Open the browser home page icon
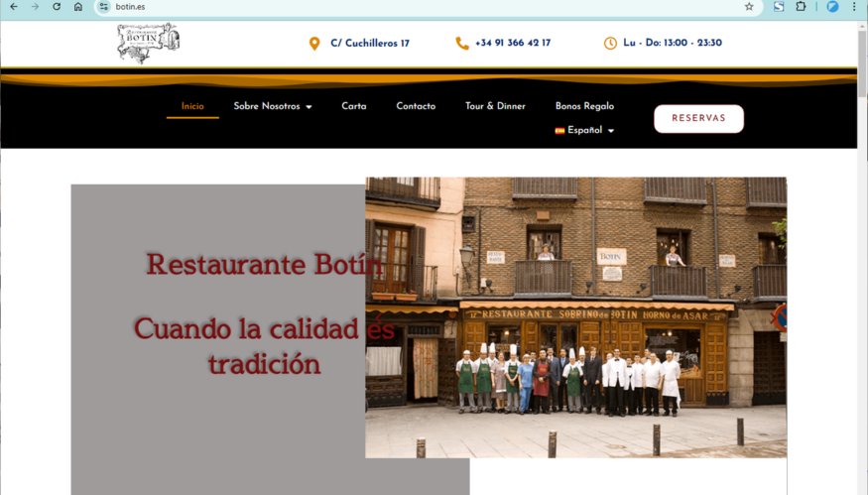Screen dimensions: 868x495 click(x=78, y=7)
